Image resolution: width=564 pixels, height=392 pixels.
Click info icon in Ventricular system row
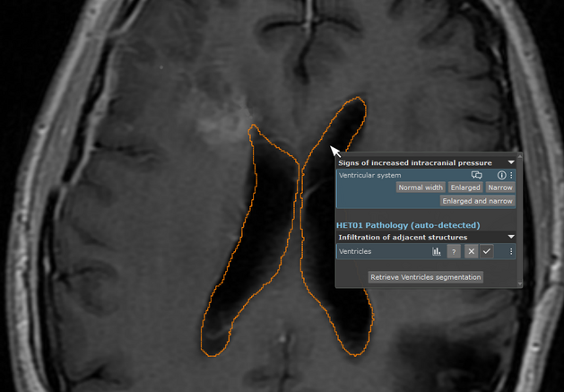501,176
